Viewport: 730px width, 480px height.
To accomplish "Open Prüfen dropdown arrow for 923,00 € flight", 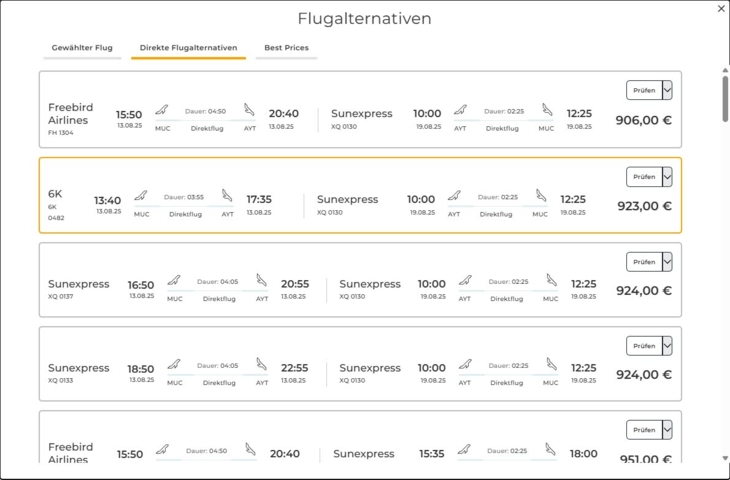I will (667, 177).
